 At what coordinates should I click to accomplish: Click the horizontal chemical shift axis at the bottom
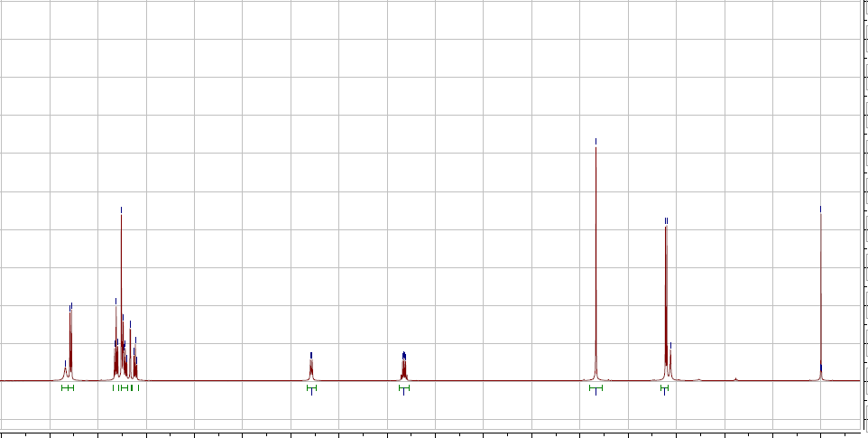tap(433, 432)
